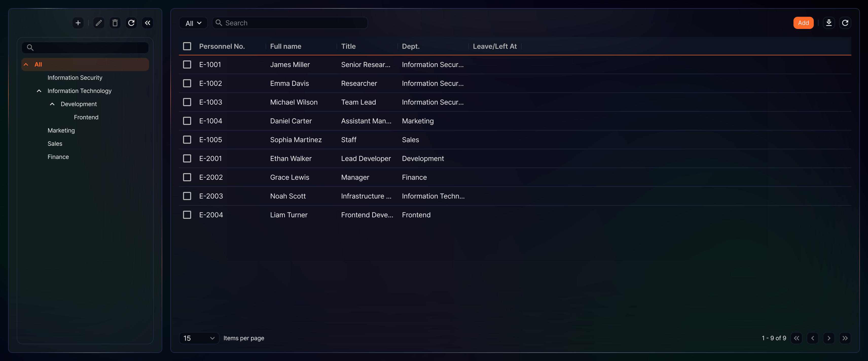Go to the last page
Screen dimensions: 868x361
(x=845, y=338)
